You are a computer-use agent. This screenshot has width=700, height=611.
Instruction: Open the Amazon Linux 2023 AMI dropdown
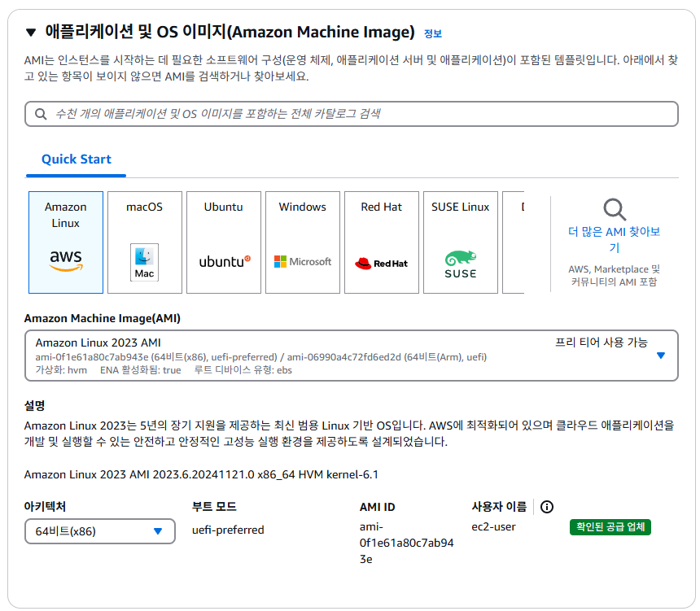(352, 356)
